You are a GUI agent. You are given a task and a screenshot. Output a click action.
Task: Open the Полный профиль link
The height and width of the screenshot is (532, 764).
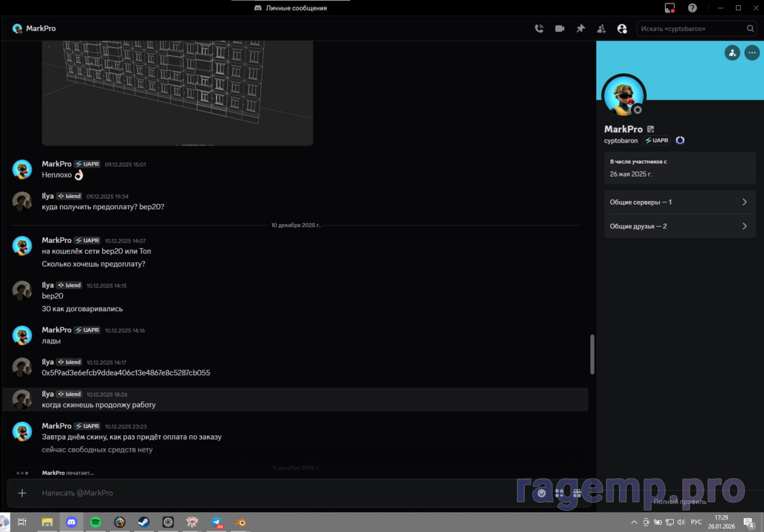click(x=680, y=502)
